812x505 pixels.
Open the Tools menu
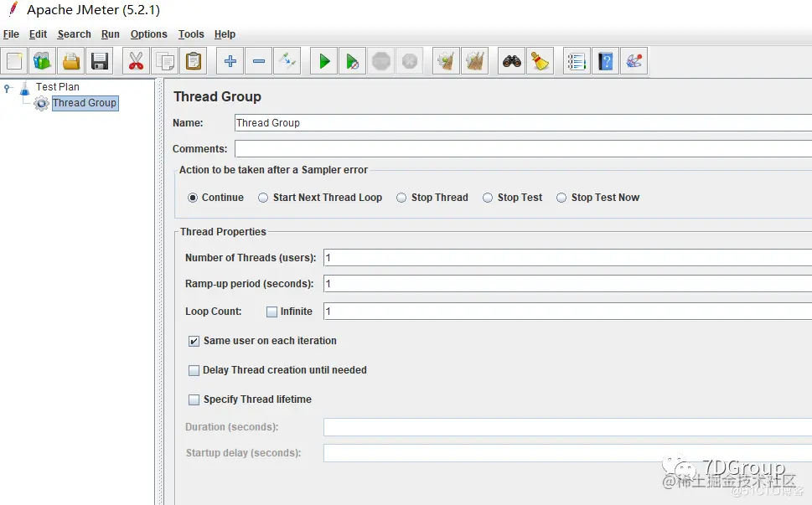[191, 34]
